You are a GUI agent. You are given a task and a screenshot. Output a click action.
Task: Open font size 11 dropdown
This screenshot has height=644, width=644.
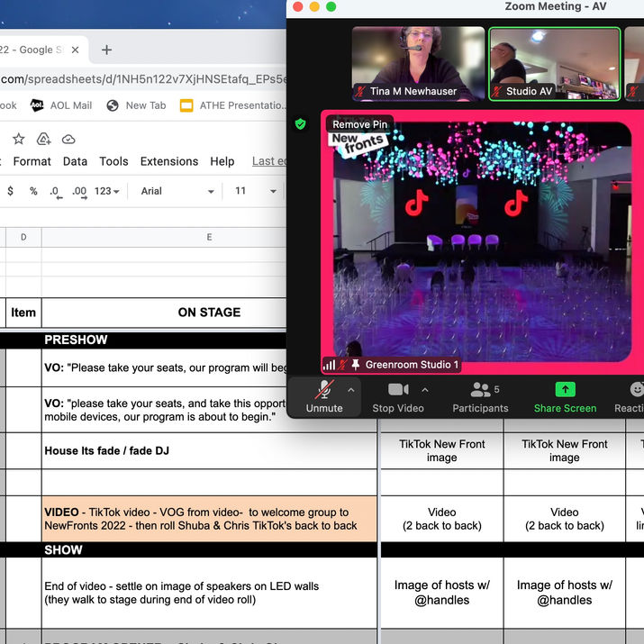click(x=255, y=191)
